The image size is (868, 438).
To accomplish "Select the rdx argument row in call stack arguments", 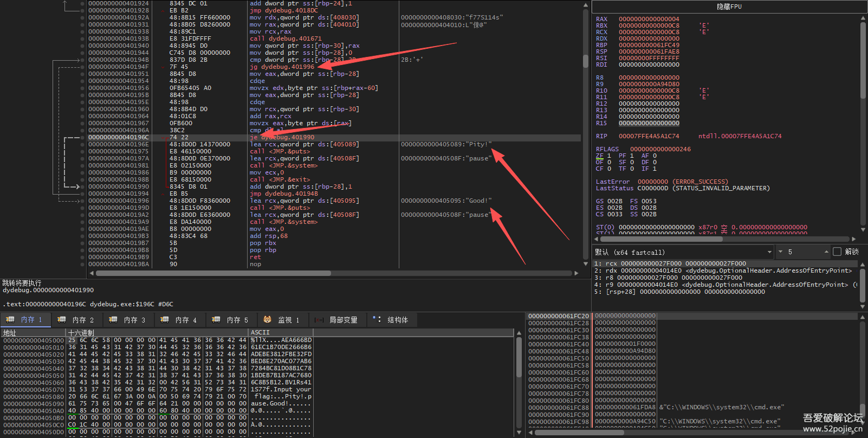I will pos(721,270).
